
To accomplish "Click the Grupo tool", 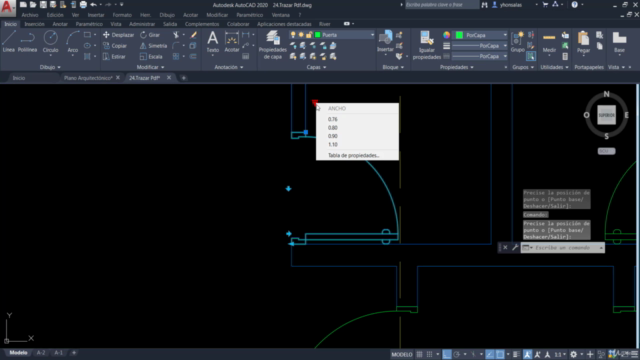I will click(x=518, y=42).
